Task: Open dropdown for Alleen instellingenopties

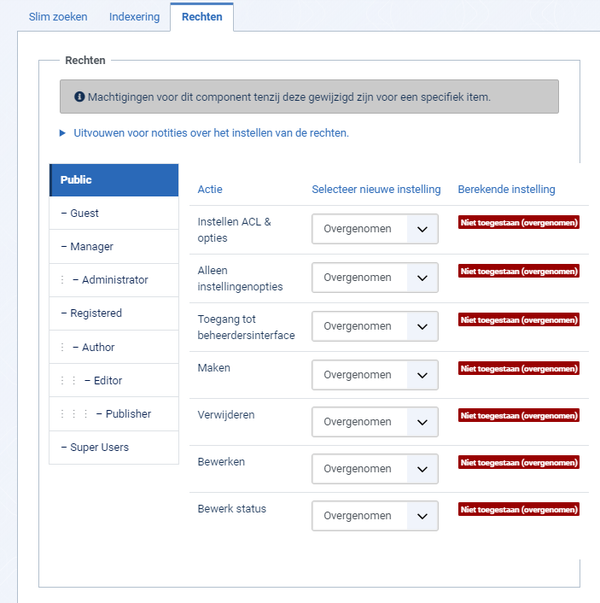Action: pyautogui.click(x=375, y=277)
